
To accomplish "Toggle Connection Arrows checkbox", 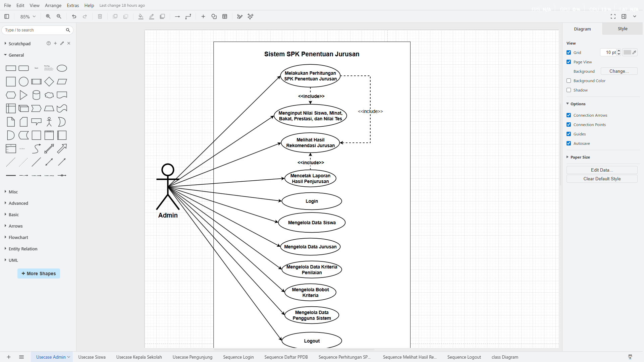I will [x=569, y=115].
